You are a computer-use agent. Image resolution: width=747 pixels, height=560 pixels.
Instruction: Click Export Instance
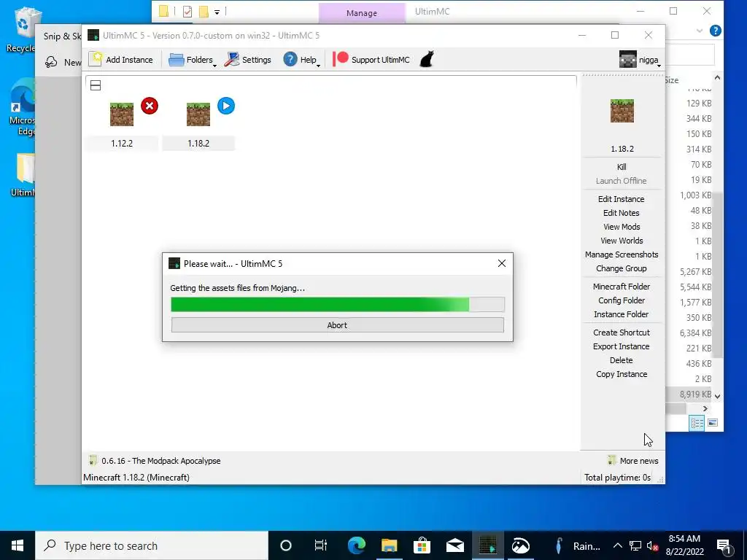(x=622, y=346)
